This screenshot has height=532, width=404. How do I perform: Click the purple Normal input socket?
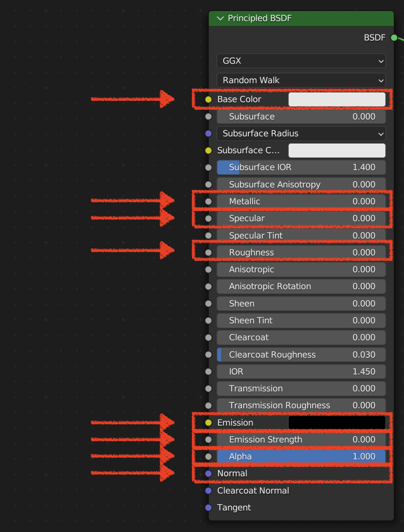pos(208,474)
